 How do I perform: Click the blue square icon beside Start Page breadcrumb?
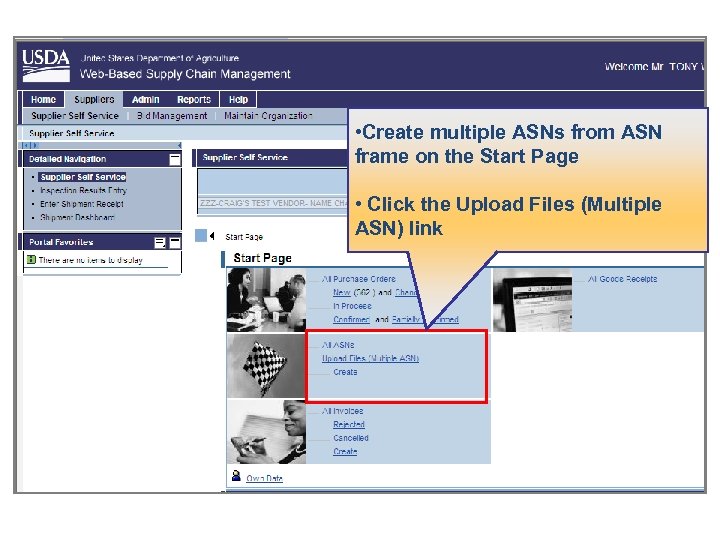pyautogui.click(x=201, y=236)
